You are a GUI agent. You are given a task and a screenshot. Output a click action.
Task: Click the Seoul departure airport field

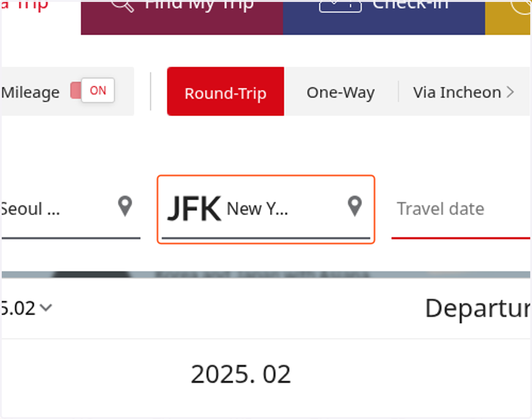coord(71,209)
